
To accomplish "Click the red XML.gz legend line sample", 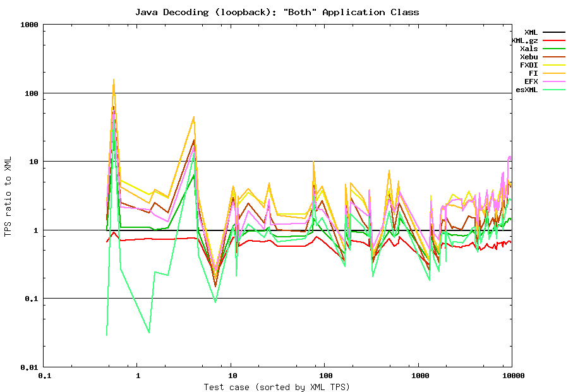I will pos(554,40).
